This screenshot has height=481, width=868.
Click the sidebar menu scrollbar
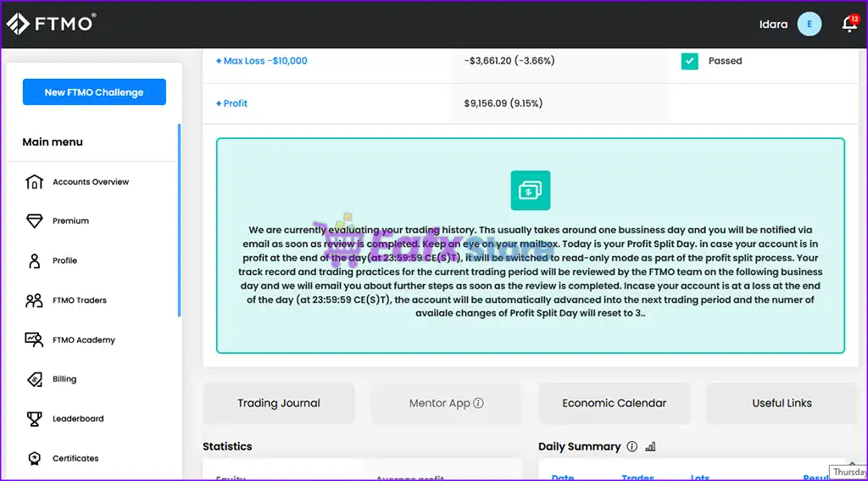(179, 220)
